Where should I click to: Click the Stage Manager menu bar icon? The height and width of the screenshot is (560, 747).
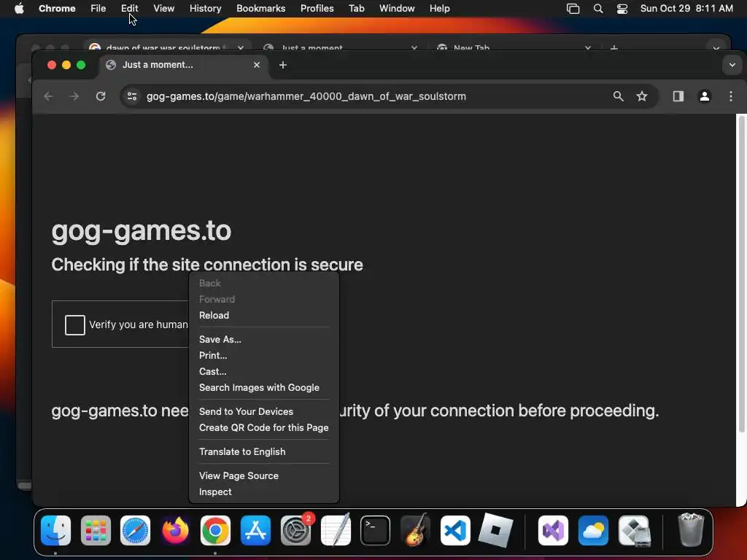point(573,9)
